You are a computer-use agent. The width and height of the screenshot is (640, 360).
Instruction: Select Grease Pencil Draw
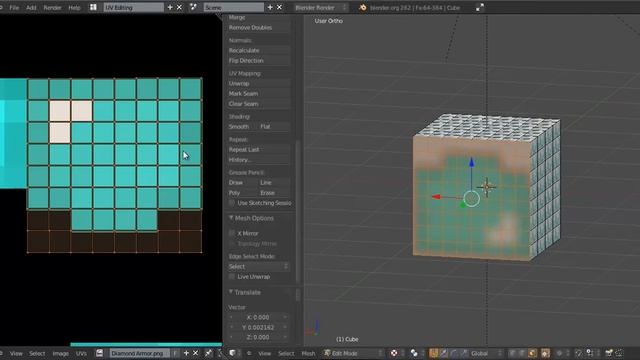pos(242,182)
